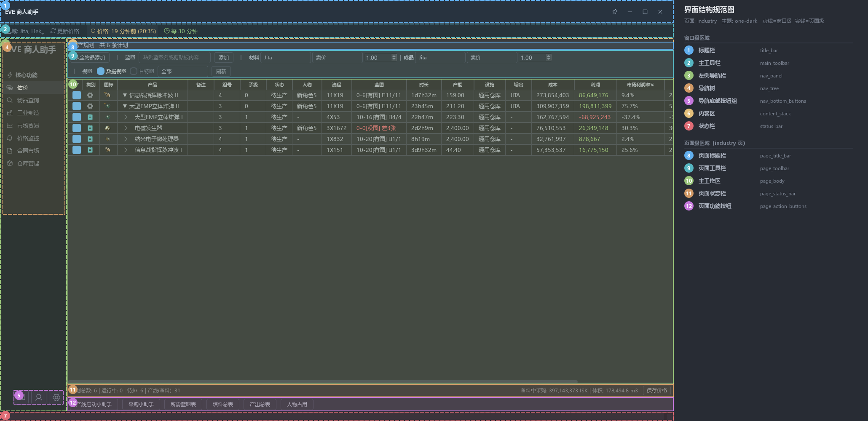Screen dimensions: 868x421
Task: Expand the 纳米电子微处理器 row
Action: click(126, 139)
